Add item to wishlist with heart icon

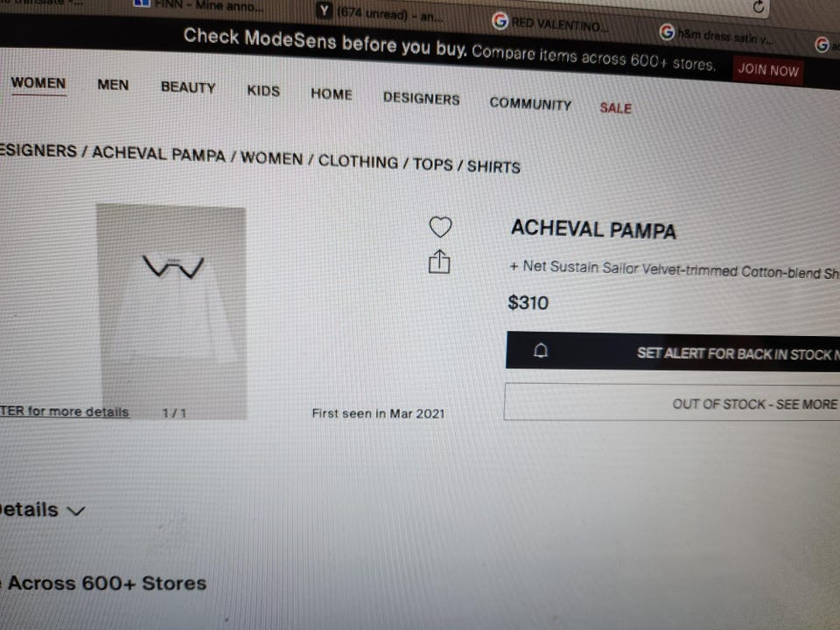[x=440, y=227]
